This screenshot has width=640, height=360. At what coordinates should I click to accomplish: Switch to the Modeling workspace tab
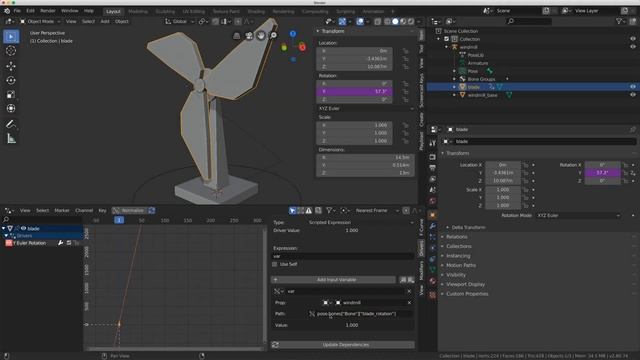138,11
